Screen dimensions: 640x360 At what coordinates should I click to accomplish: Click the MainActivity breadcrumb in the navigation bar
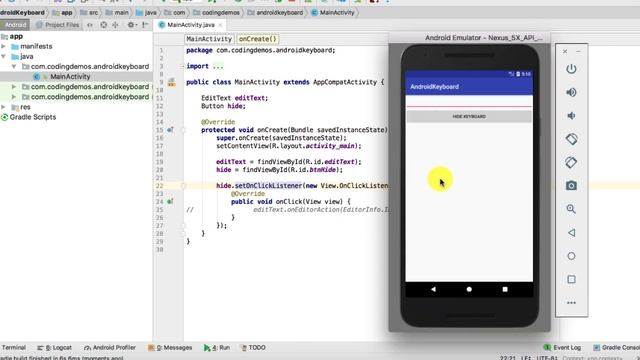pyautogui.click(x=333, y=13)
